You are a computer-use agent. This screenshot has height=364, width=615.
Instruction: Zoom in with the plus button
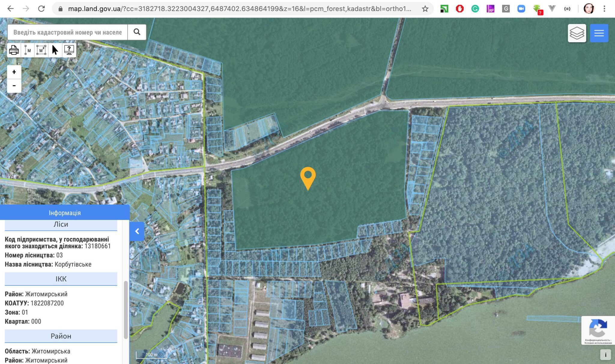pyautogui.click(x=14, y=72)
